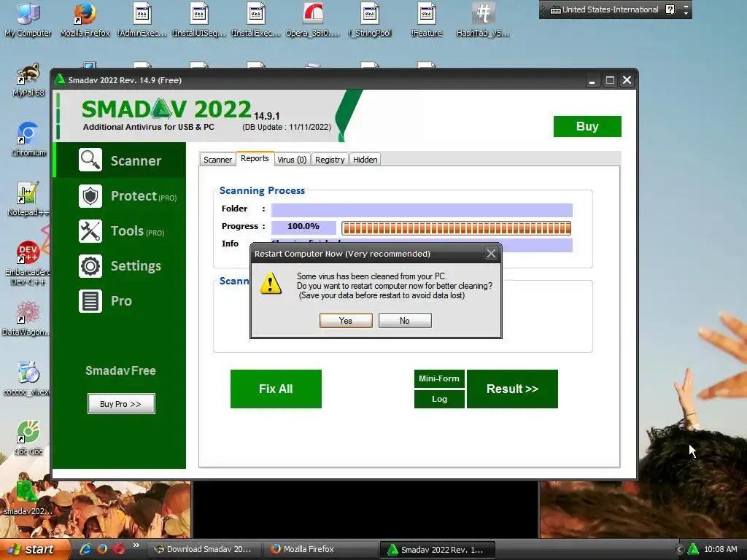This screenshot has width=747, height=560.
Task: Expand hidden system tray icons arrow
Action: click(679, 549)
